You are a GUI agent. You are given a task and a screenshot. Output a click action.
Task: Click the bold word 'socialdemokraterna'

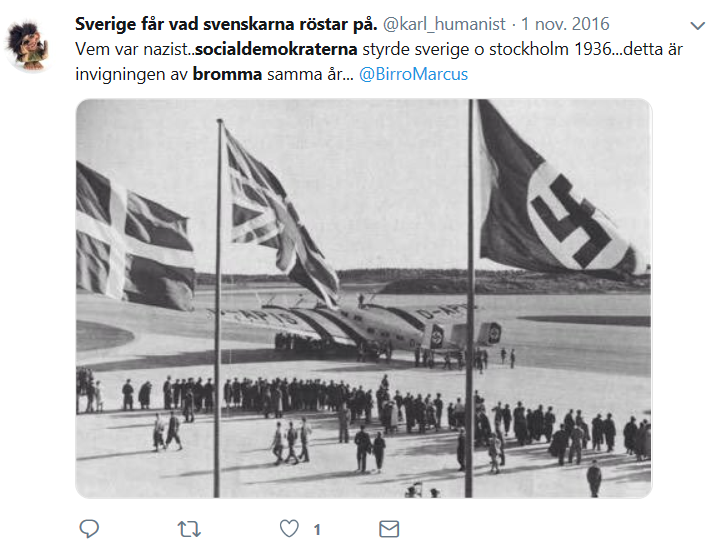pos(276,49)
